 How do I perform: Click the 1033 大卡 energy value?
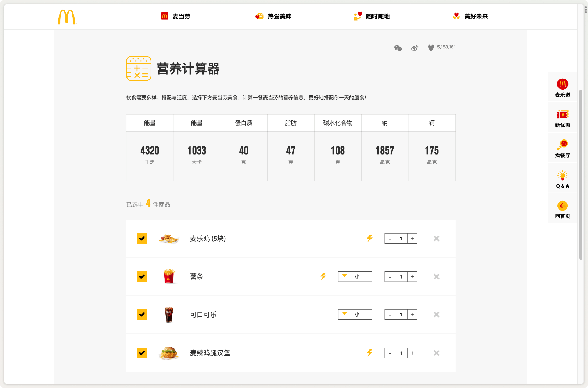pyautogui.click(x=197, y=155)
